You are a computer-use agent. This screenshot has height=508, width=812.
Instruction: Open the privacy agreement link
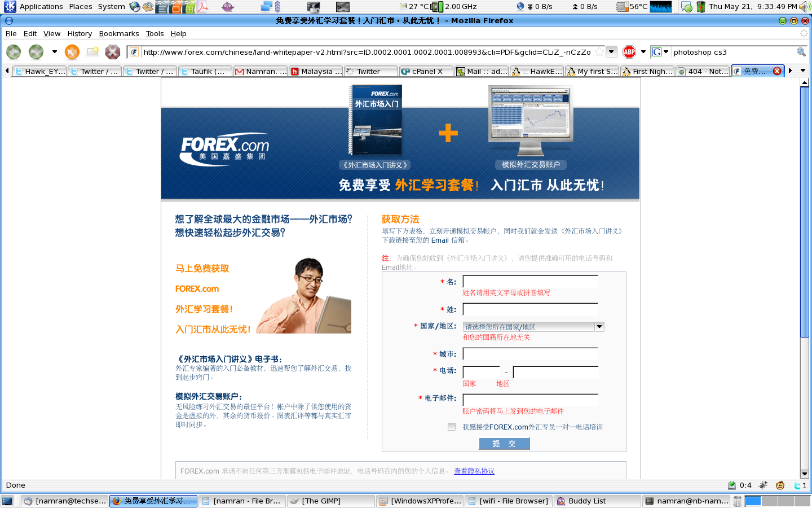point(474,471)
